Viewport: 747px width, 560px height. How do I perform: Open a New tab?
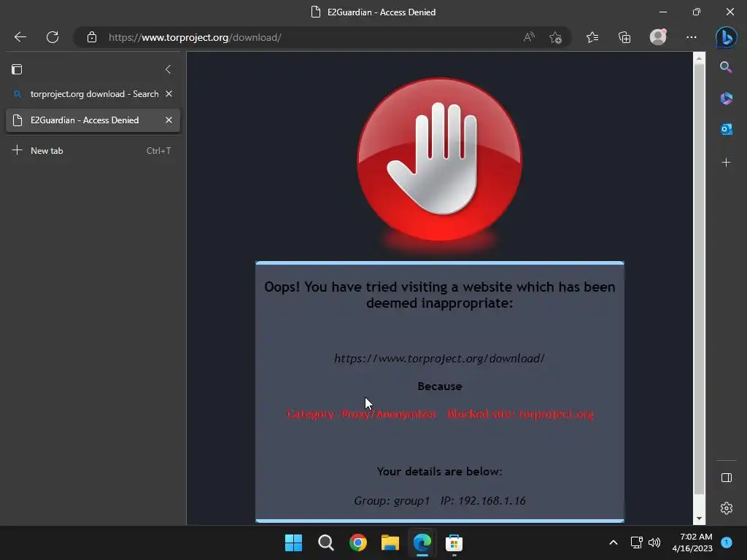(x=91, y=150)
